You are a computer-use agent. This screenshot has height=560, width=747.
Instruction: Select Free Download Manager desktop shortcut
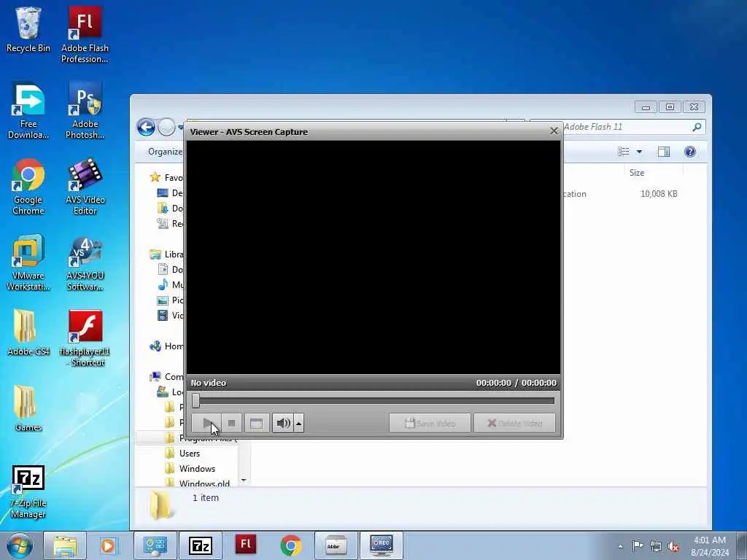(x=28, y=111)
